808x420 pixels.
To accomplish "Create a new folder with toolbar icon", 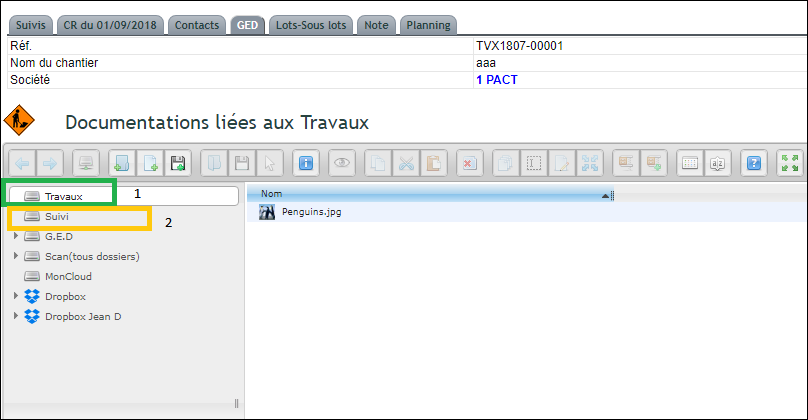I will 122,164.
